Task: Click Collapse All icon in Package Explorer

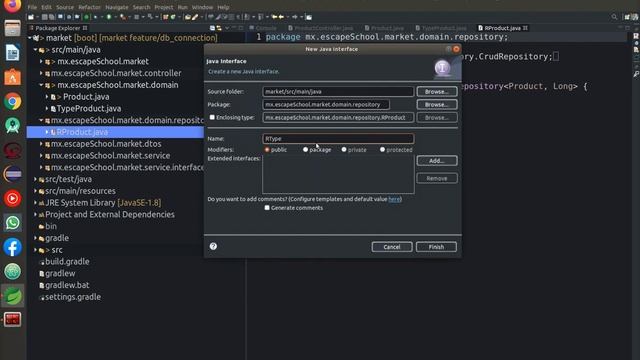Action: 212,28
